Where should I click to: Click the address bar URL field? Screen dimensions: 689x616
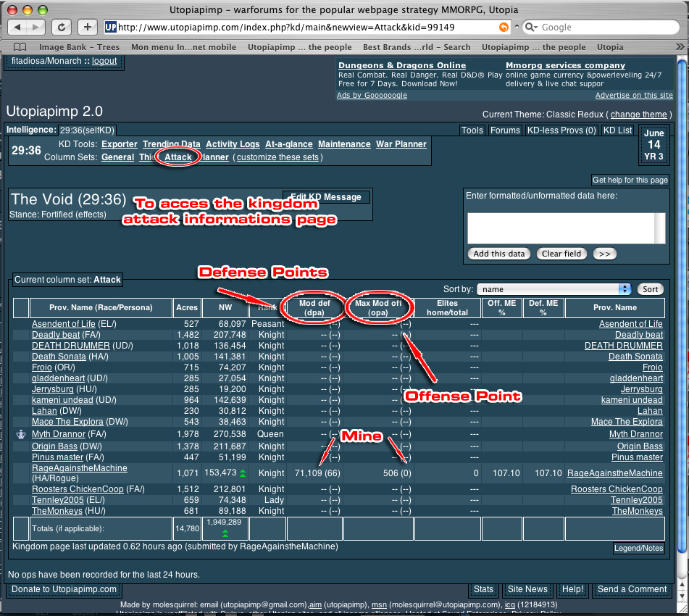(x=306, y=28)
